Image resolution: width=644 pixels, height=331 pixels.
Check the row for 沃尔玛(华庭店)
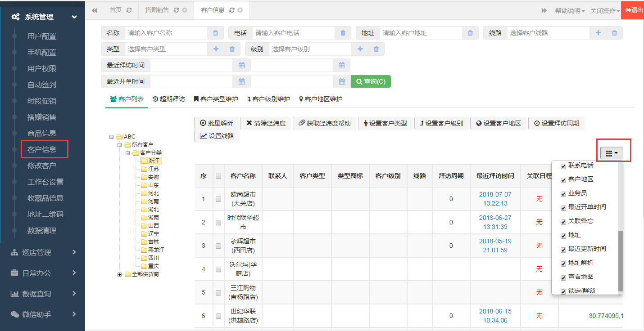(218, 269)
